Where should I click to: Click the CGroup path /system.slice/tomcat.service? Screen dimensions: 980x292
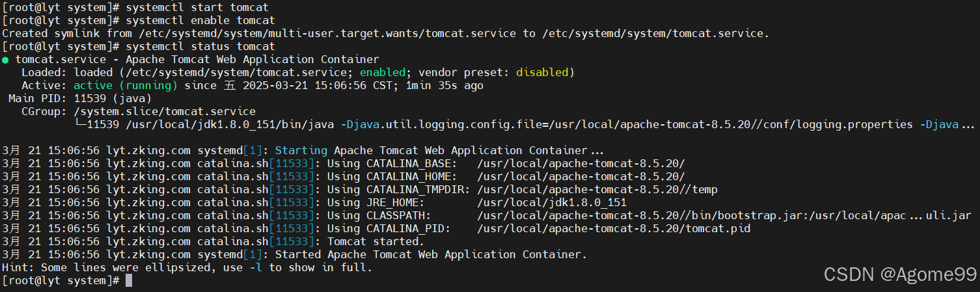pos(165,112)
